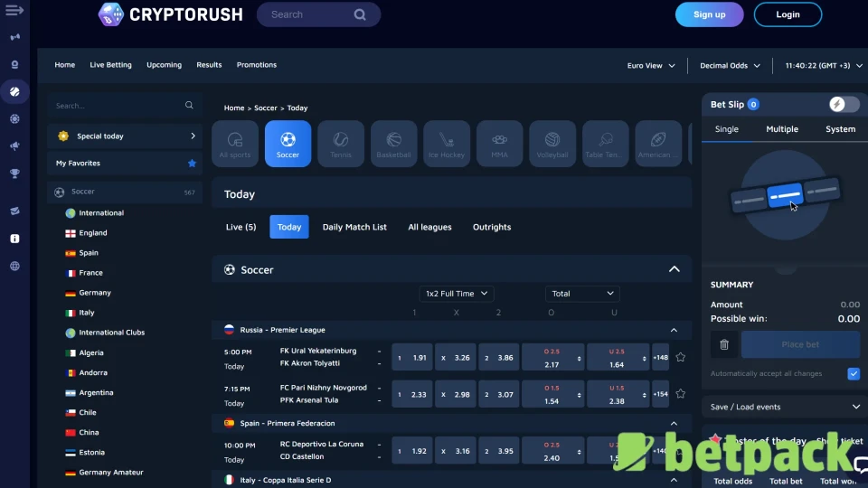This screenshot has height=488, width=868.
Task: Open +148 more markets for Ural match
Action: (660, 358)
